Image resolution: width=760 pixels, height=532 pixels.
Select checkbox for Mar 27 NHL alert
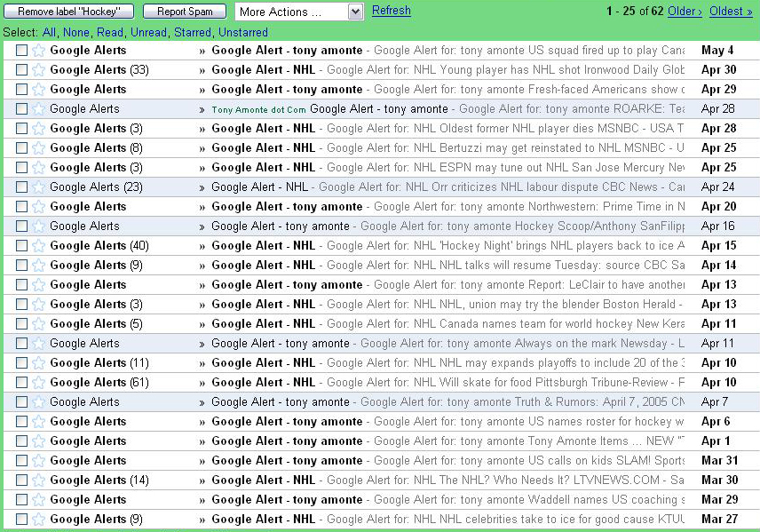(x=21, y=519)
